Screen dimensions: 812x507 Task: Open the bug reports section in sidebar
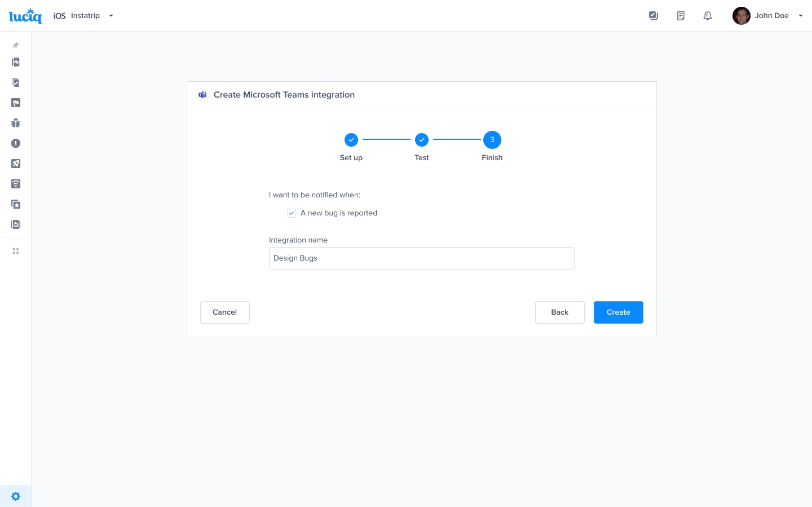pyautogui.click(x=16, y=123)
